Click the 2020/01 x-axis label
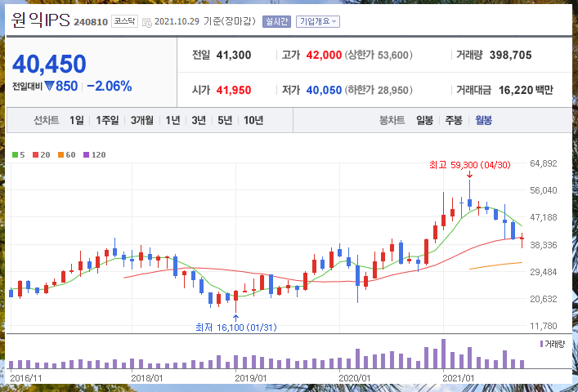The height and width of the screenshot is (392, 578). coord(355,378)
